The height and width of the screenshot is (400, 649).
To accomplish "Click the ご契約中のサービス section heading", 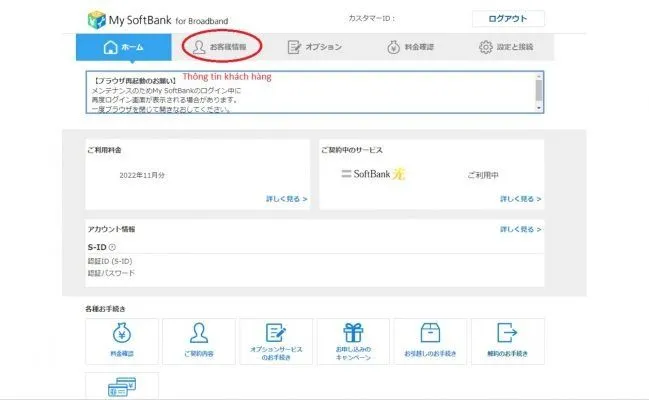I will 352,150.
